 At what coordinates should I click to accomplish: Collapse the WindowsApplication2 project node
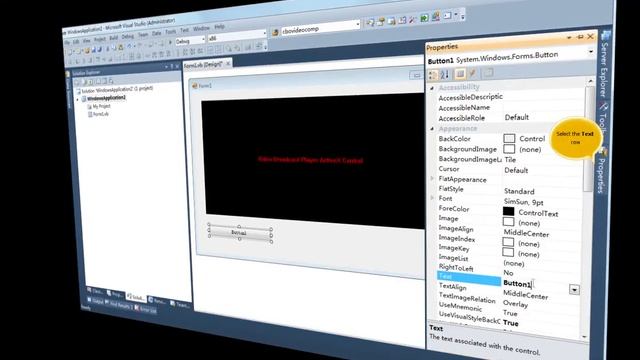[78, 100]
